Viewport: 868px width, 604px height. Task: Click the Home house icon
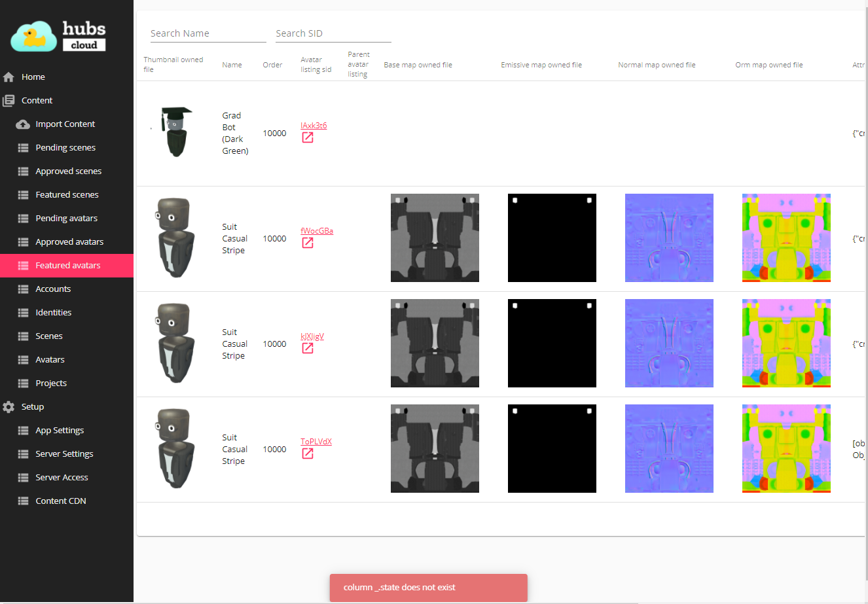[9, 77]
